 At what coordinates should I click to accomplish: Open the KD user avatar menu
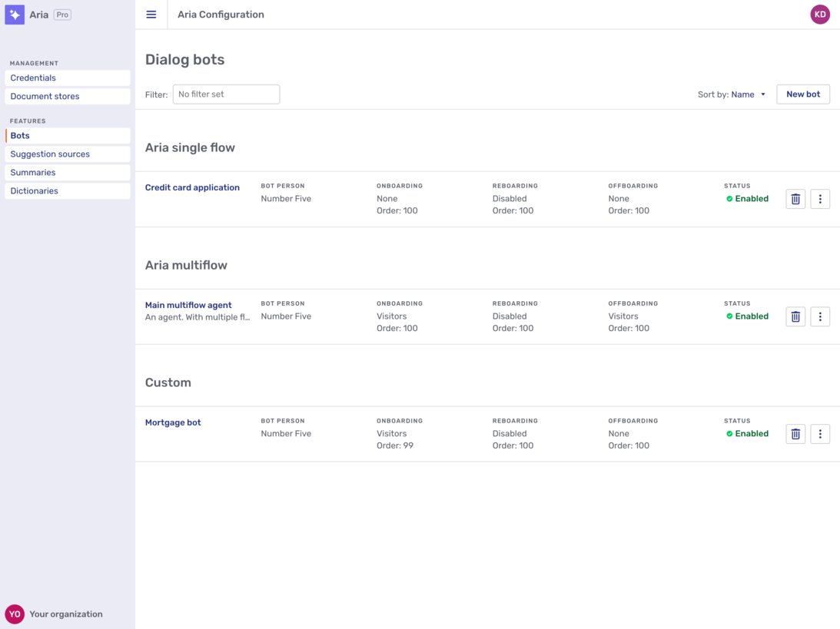(x=820, y=14)
